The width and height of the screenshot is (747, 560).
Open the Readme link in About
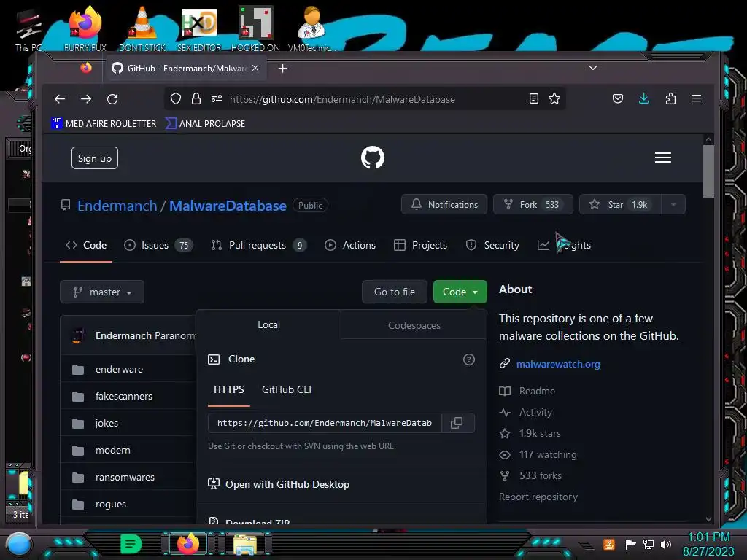click(x=527, y=391)
